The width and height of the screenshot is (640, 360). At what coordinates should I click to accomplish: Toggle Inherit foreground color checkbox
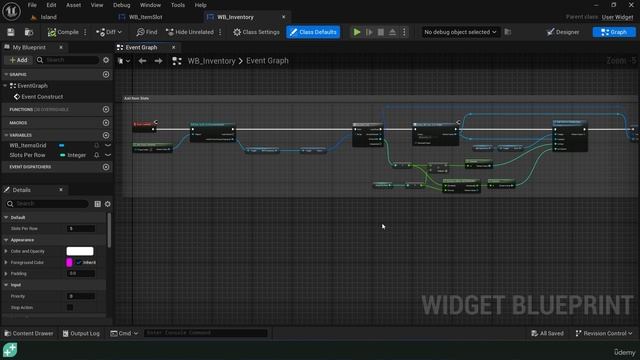(x=79, y=262)
